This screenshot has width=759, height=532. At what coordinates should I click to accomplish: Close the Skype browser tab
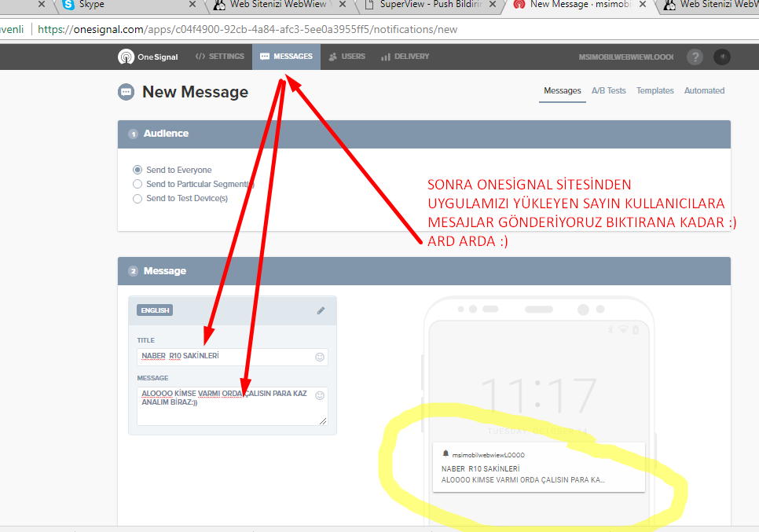coord(192,5)
